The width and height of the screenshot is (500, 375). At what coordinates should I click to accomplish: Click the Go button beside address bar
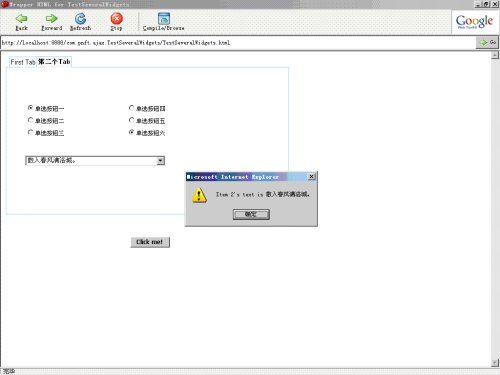coord(488,43)
